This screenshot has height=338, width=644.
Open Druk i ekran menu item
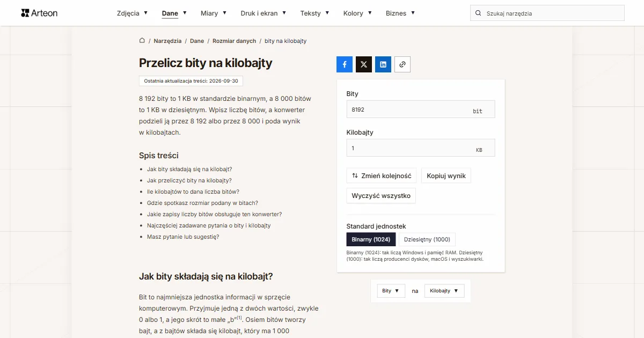click(259, 13)
